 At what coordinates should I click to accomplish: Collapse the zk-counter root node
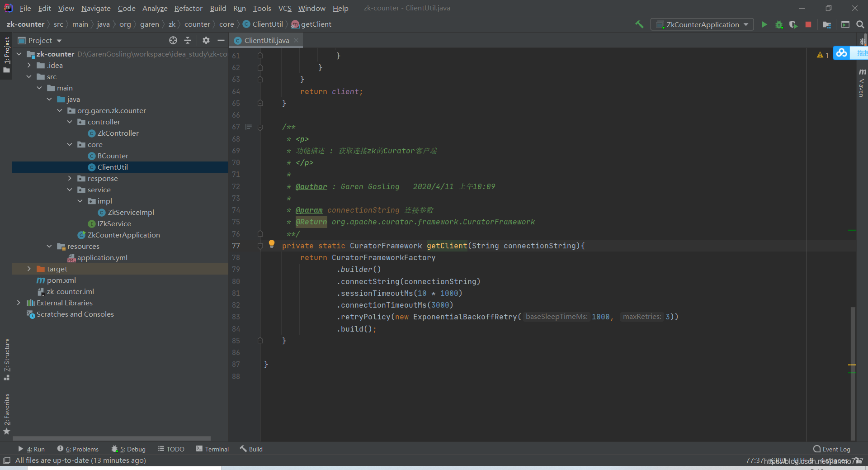point(19,54)
